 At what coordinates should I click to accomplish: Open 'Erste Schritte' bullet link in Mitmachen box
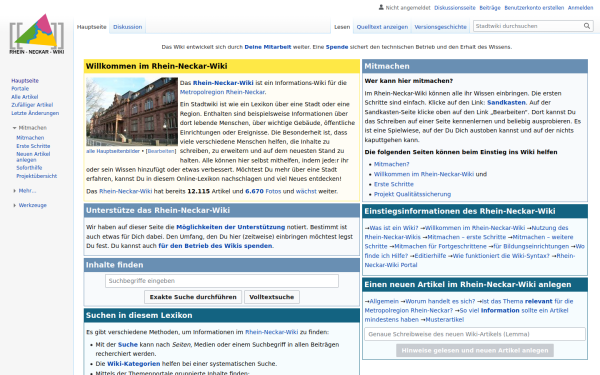pyautogui.click(x=394, y=184)
